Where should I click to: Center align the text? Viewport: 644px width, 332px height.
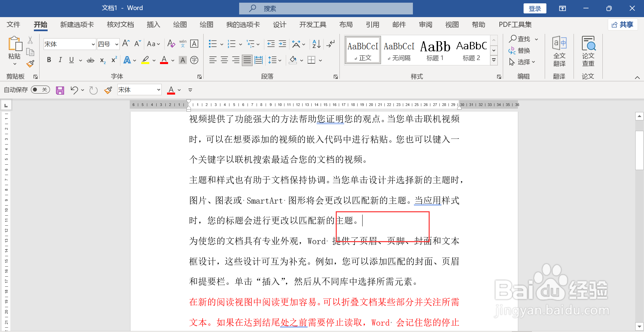click(224, 60)
